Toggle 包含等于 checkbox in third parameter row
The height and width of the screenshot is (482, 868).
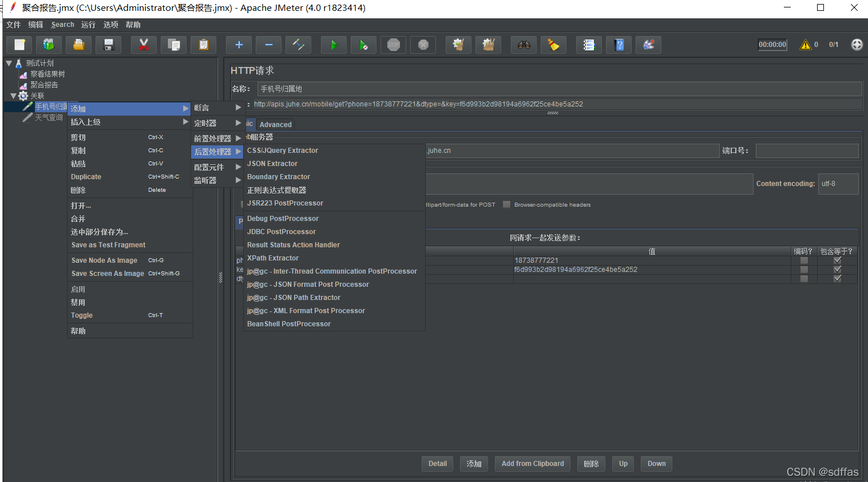pos(838,279)
